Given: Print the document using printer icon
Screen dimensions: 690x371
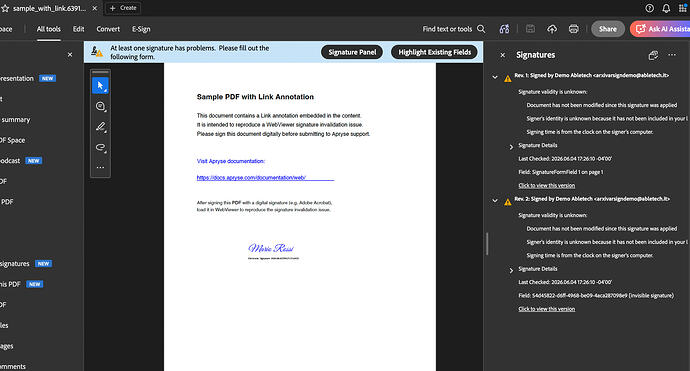Looking at the screenshot, I should coord(573,29).
